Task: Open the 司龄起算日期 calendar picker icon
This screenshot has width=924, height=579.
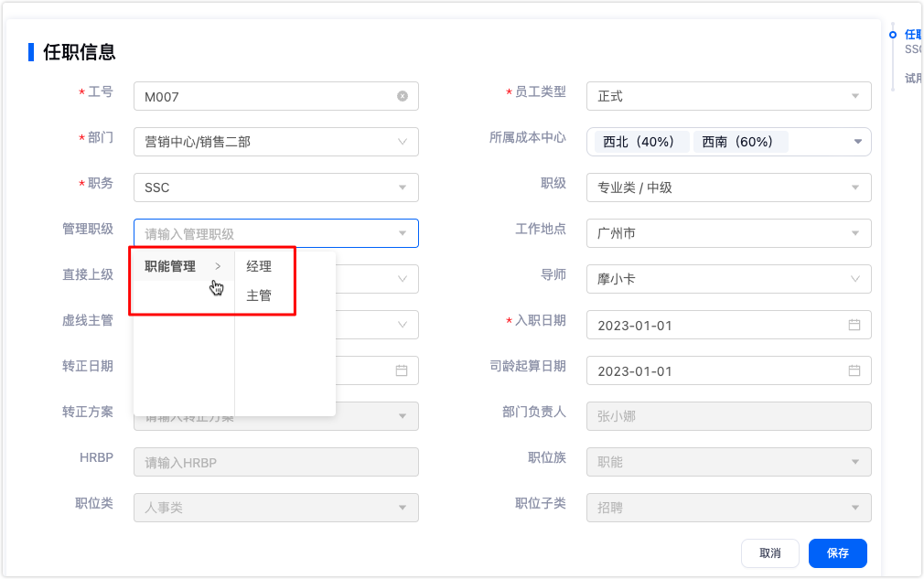Action: 854,370
